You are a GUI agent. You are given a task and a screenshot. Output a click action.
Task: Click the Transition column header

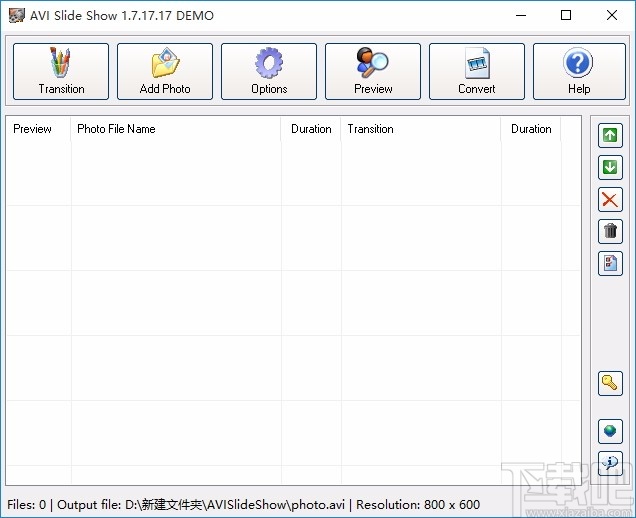tap(421, 129)
